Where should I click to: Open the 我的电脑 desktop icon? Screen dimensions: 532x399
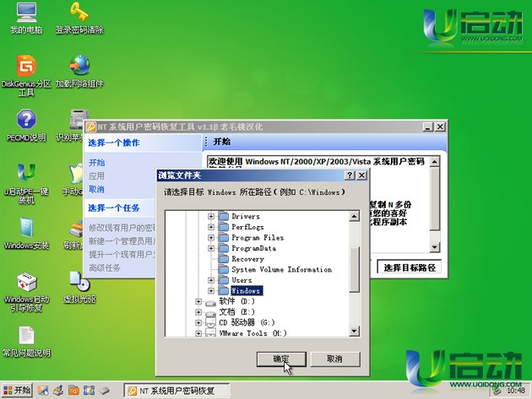26,19
